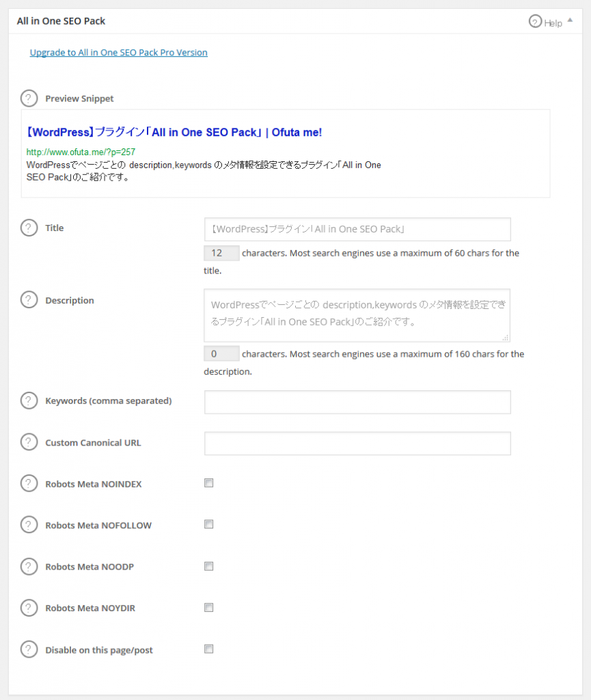Click help icon beside Robots Meta NOINDEX

29,483
